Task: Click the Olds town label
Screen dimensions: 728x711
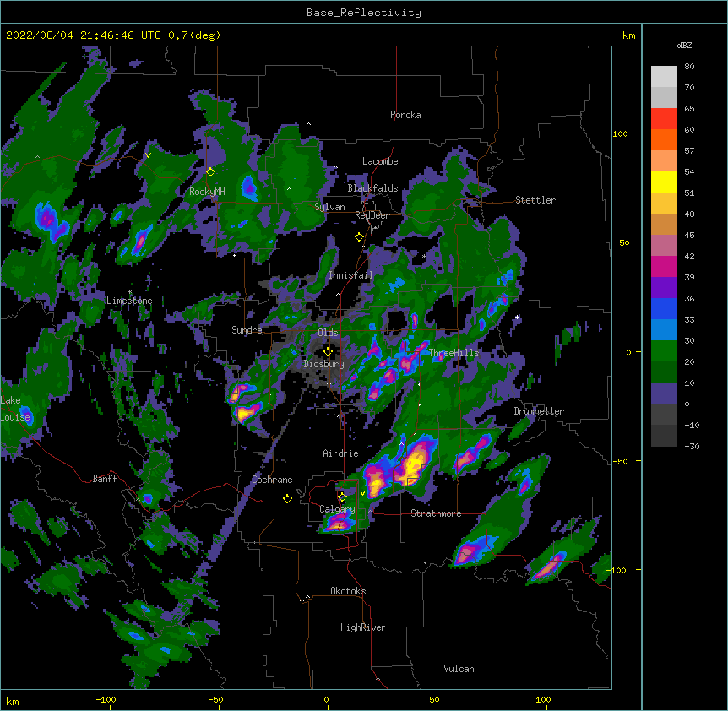Action: point(328,333)
